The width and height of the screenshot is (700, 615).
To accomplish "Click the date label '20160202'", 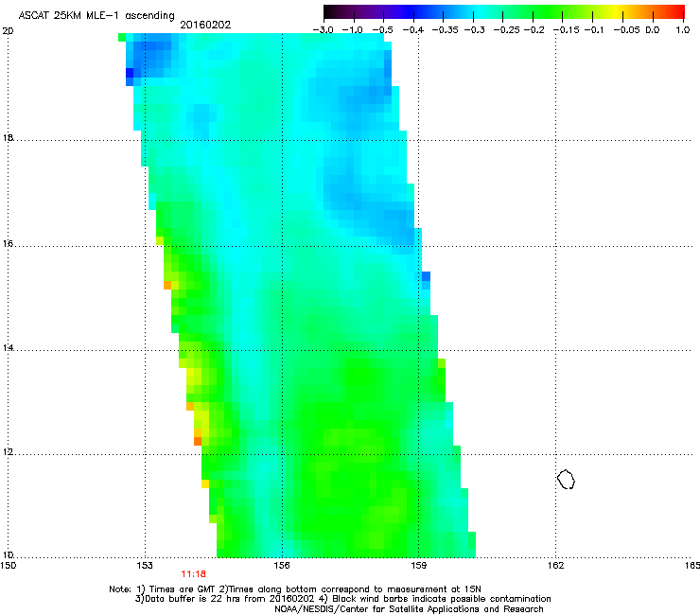I will pyautogui.click(x=205, y=25).
